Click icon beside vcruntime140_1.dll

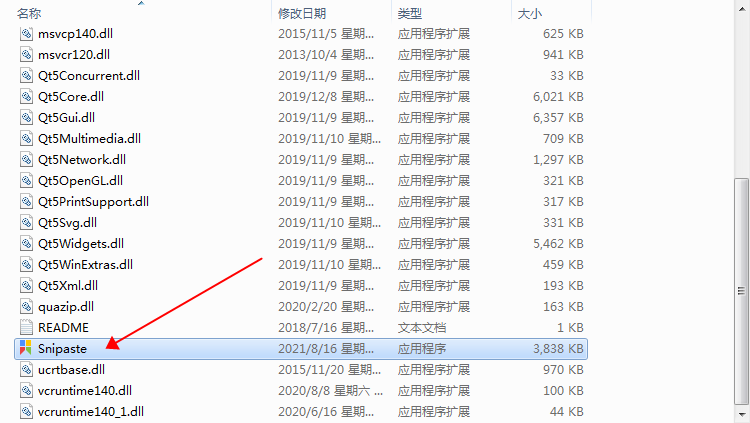pos(26,412)
